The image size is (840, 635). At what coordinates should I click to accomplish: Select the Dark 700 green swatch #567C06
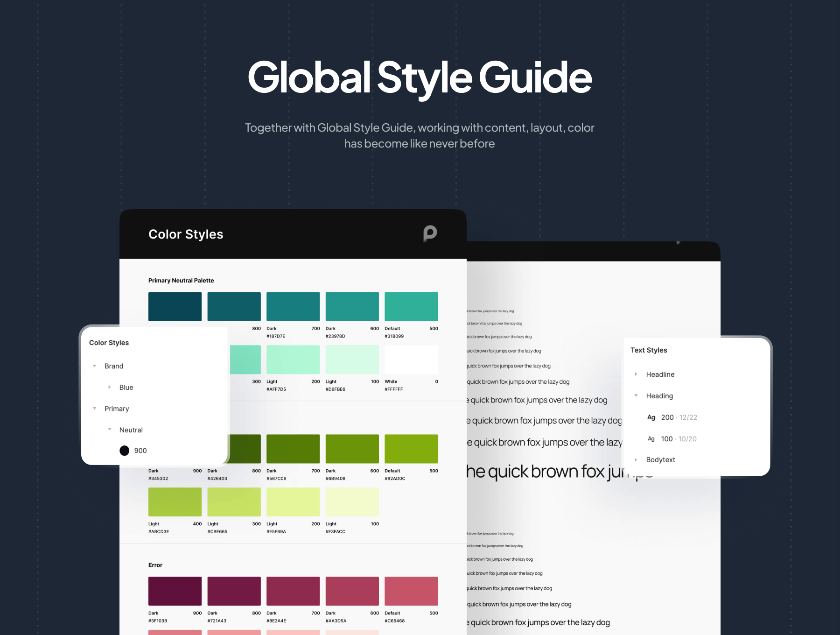pyautogui.click(x=293, y=449)
